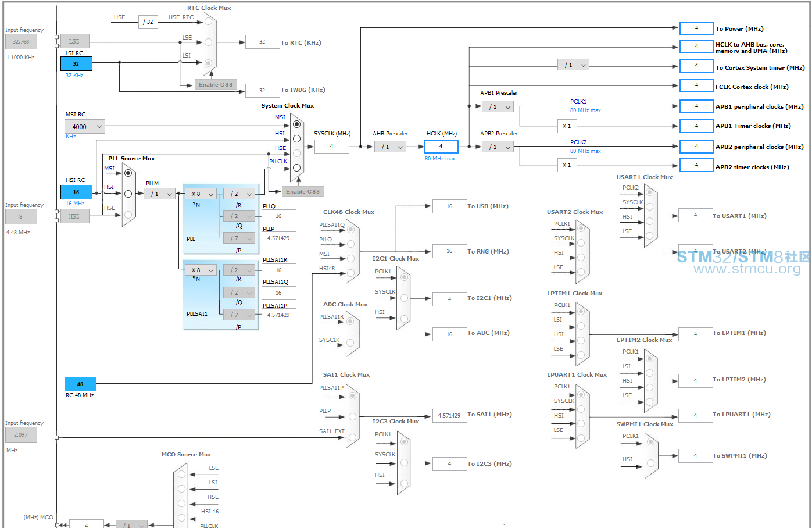Choose HSI in the I2C3 Clock Mux
Image resolution: width=812 pixels, height=528 pixels.
(404, 483)
